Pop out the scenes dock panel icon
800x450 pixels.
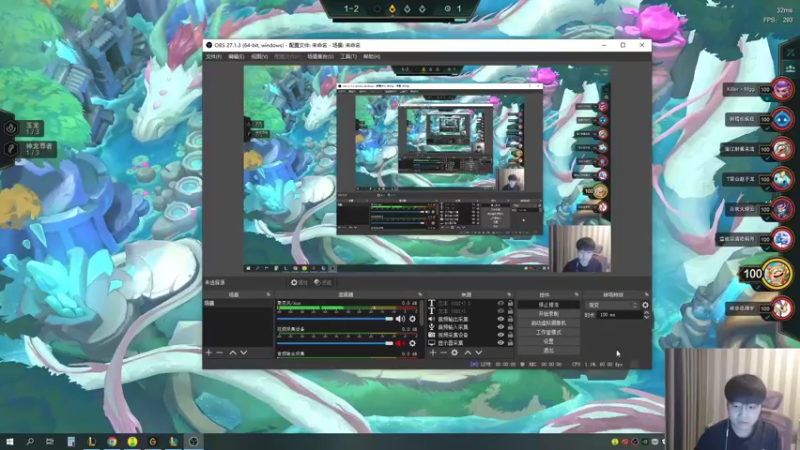268,294
